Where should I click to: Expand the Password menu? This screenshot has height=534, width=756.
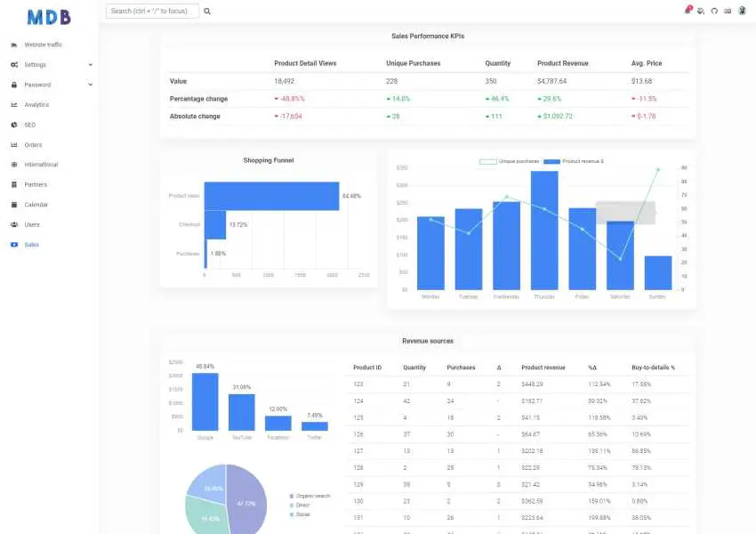tap(39, 85)
